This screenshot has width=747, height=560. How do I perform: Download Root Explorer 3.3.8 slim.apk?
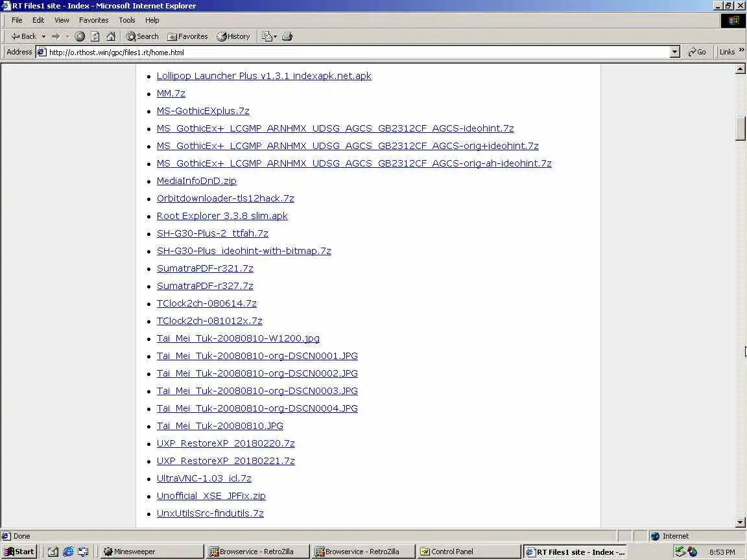[222, 216]
